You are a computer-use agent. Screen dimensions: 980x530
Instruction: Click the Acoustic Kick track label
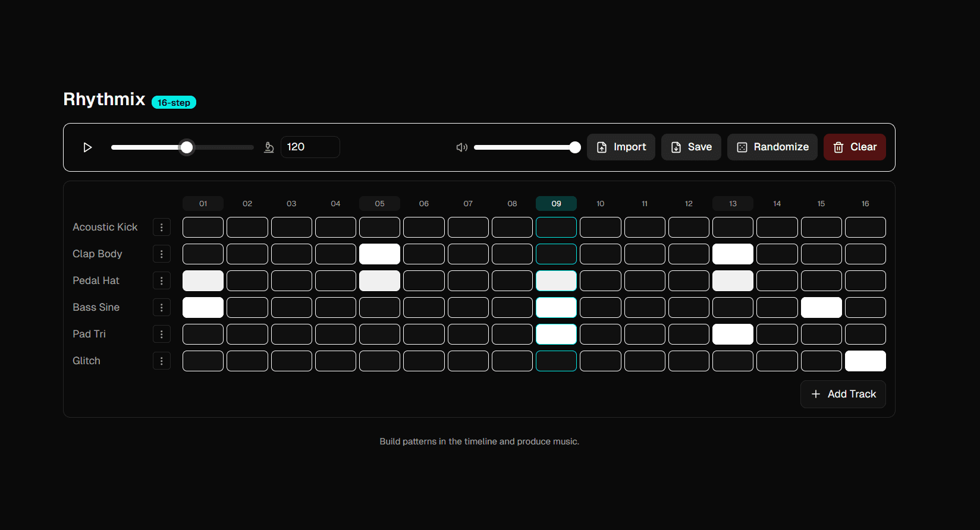pos(105,227)
